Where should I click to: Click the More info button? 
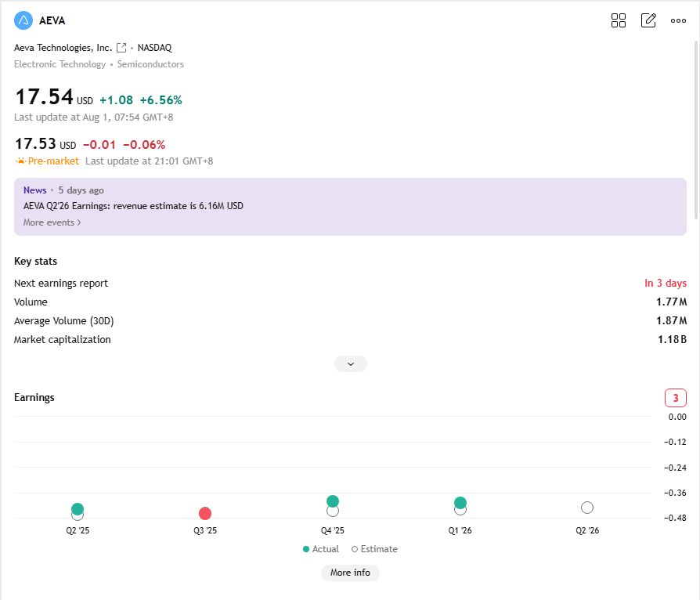pyautogui.click(x=350, y=573)
